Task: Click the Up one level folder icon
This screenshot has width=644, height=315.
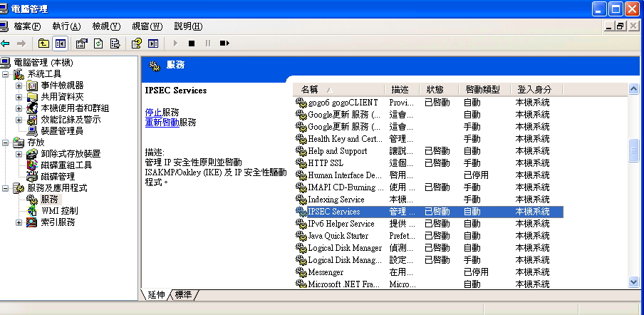Action: [x=43, y=43]
